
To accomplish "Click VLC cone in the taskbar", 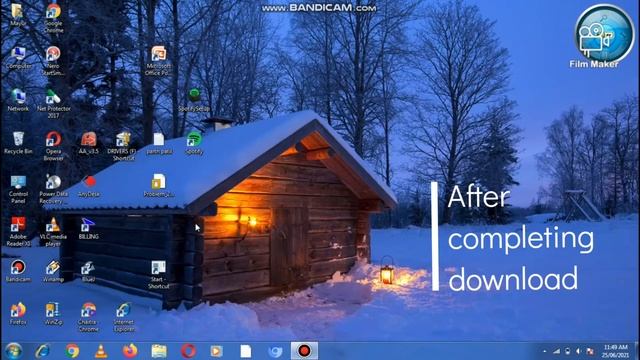I will [101, 351].
